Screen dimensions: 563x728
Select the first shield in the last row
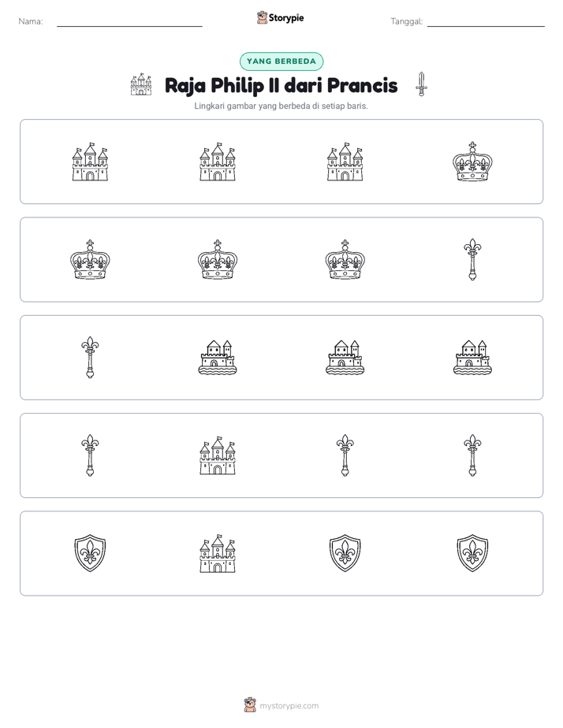[x=90, y=553]
